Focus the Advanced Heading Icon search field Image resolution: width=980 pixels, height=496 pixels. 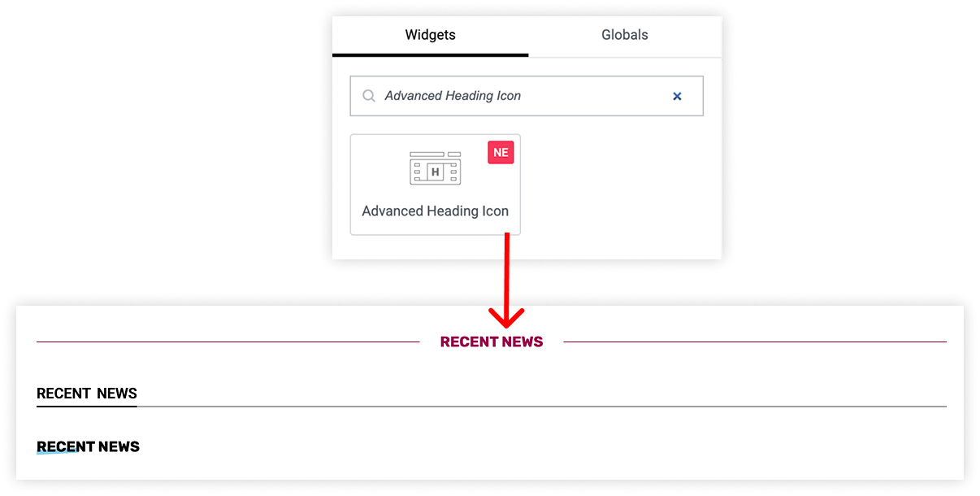pyautogui.click(x=527, y=96)
